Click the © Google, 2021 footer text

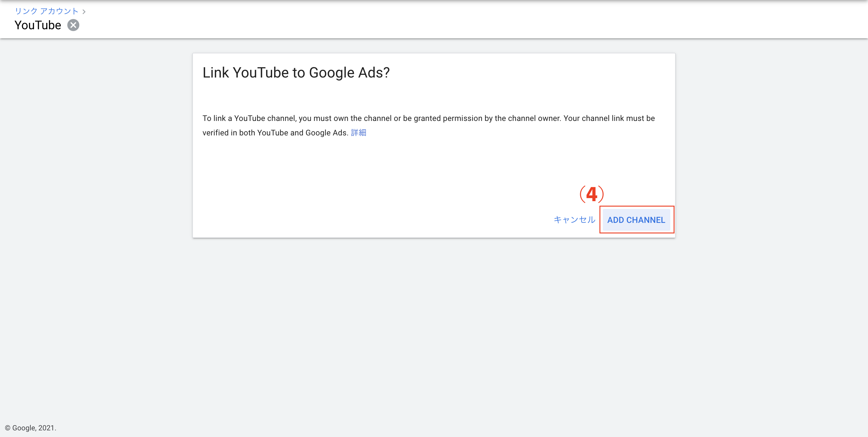click(x=30, y=428)
